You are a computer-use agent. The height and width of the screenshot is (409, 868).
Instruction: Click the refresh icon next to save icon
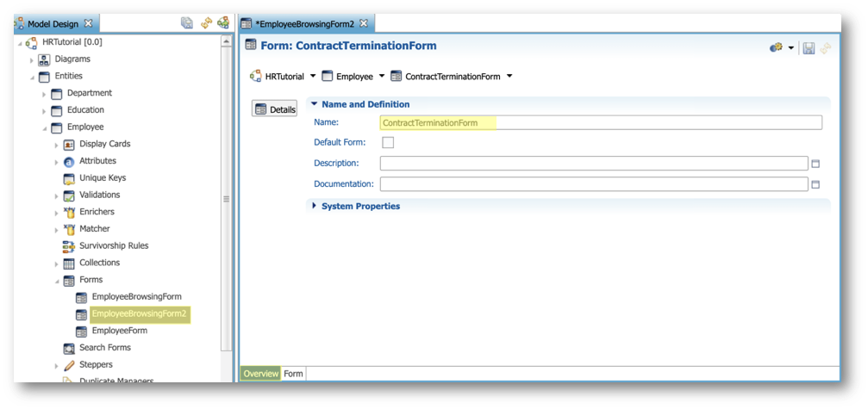[x=826, y=48]
